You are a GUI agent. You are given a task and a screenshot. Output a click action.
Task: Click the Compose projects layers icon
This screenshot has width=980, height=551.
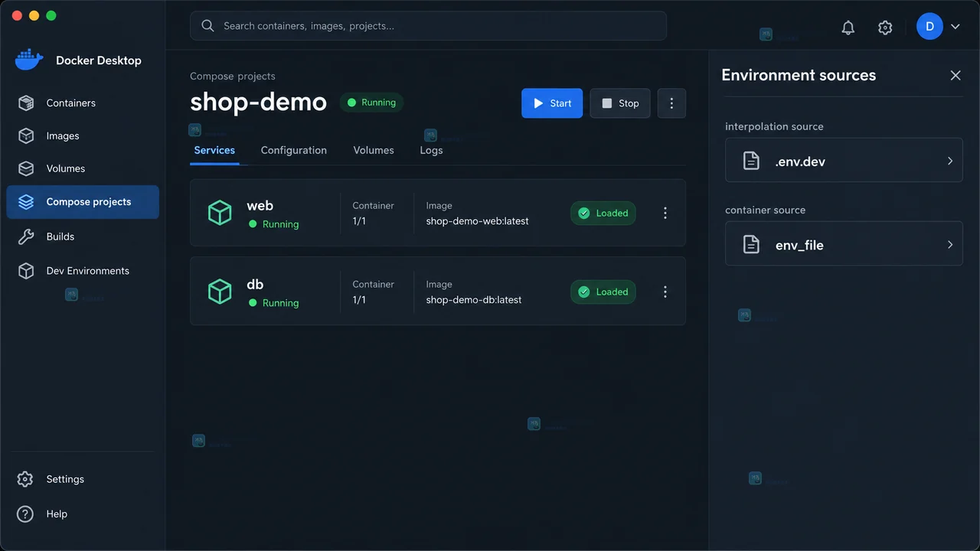[26, 202]
